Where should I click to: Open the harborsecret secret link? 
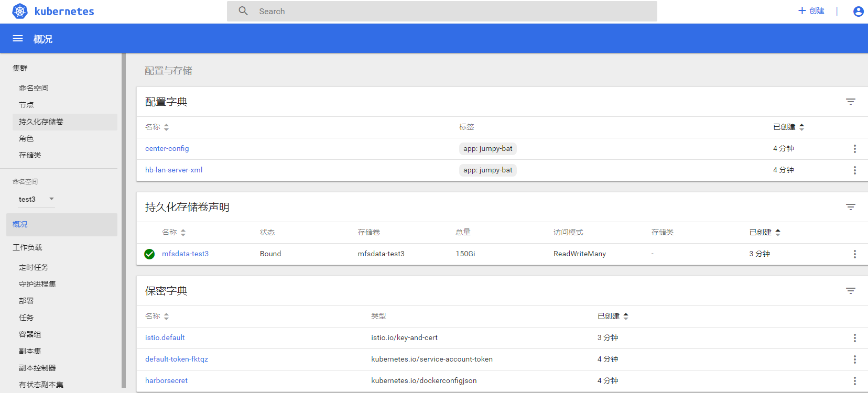coord(166,380)
